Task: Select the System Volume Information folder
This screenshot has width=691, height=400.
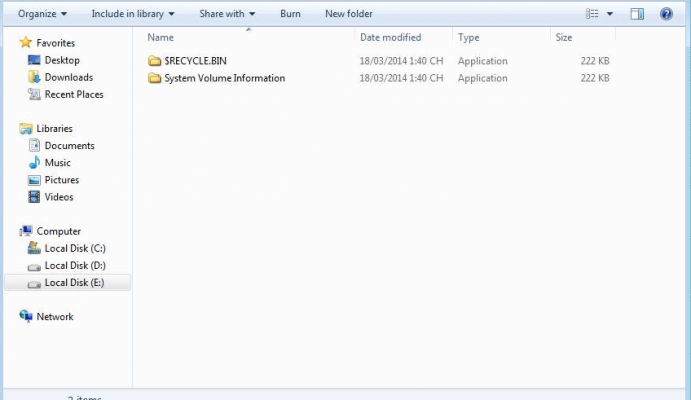Action: point(217,78)
